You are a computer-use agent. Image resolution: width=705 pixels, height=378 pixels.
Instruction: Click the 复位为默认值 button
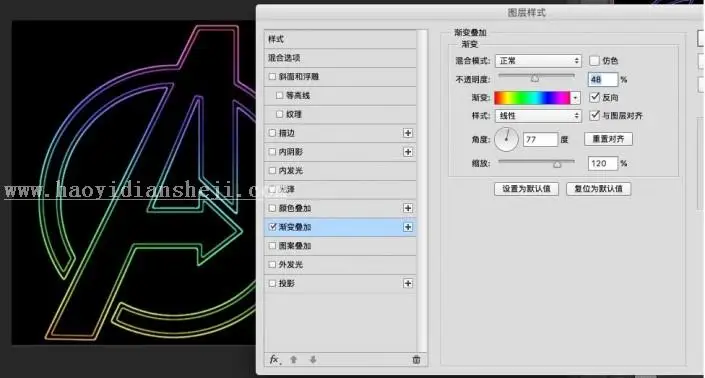point(598,189)
